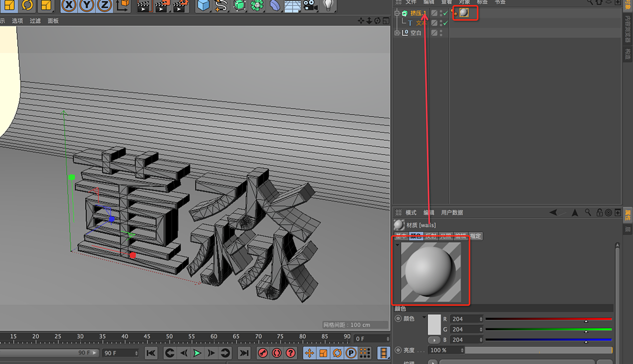The height and width of the screenshot is (364, 633).
Task: Open the generators (subdivision) object icon
Action: [x=239, y=6]
